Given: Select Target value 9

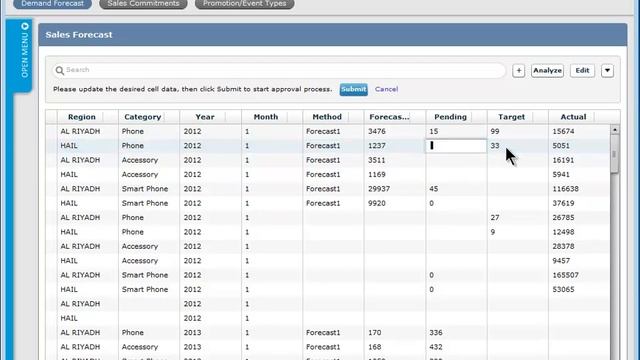Looking at the screenshot, I should (493, 232).
